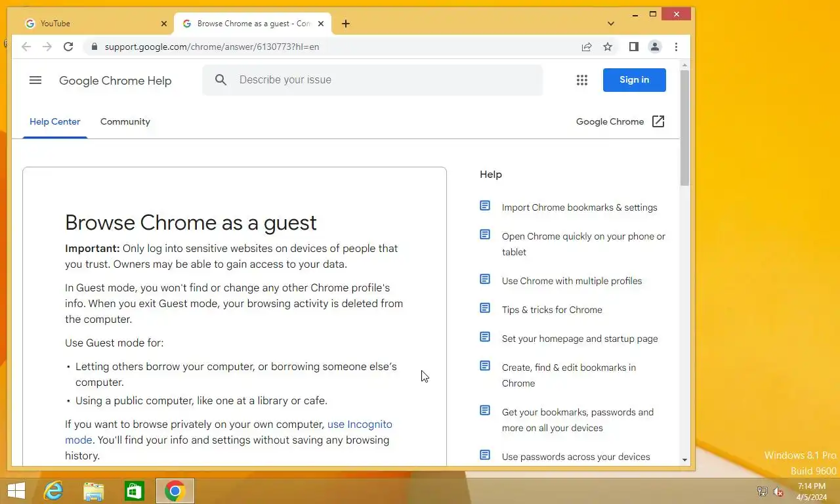Open the Google apps grid
Screen dimensions: 840x504
tap(581, 80)
